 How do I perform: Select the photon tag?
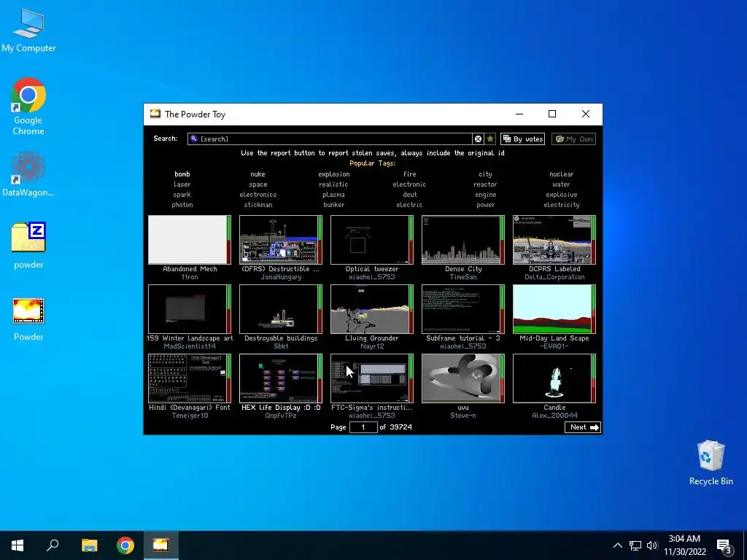pyautogui.click(x=182, y=205)
